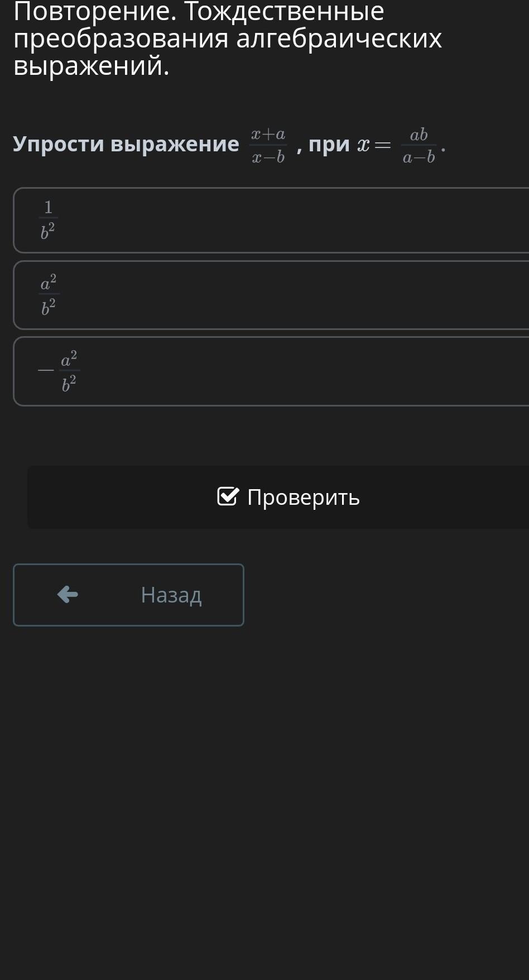
Task: Click the (x+a)/(x−b) fraction in the question
Action: pos(268,145)
